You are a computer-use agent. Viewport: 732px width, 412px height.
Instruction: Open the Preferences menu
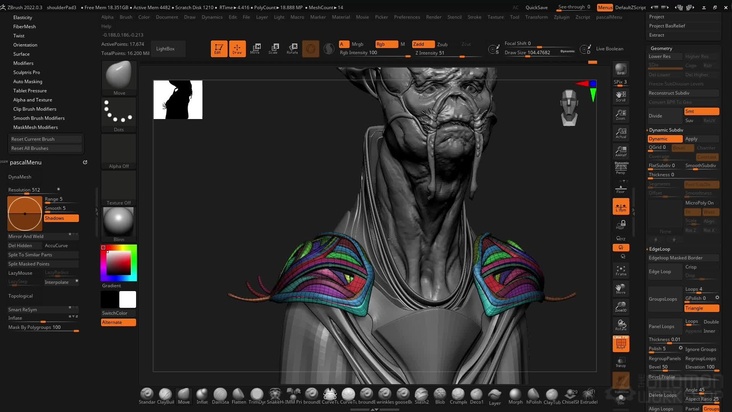pos(407,17)
